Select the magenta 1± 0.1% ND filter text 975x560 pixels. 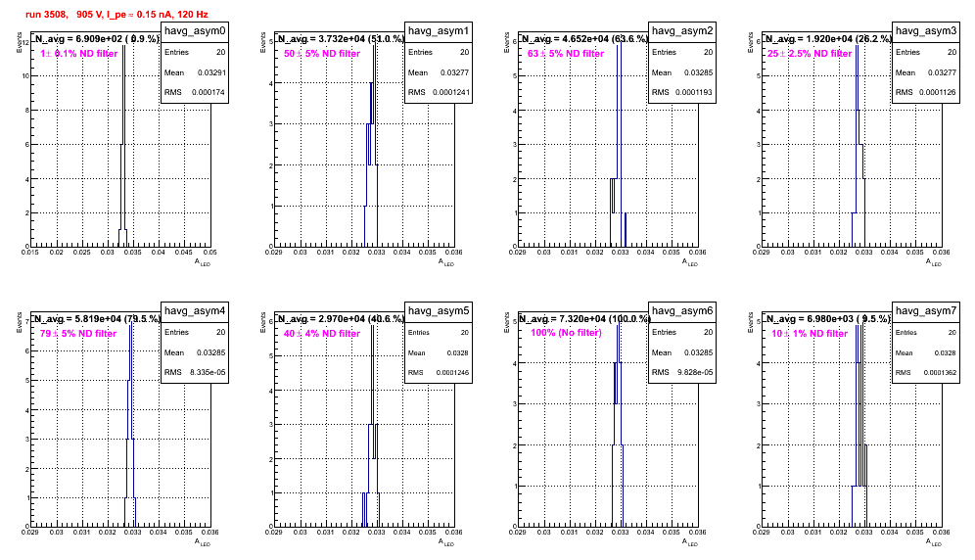(x=79, y=54)
